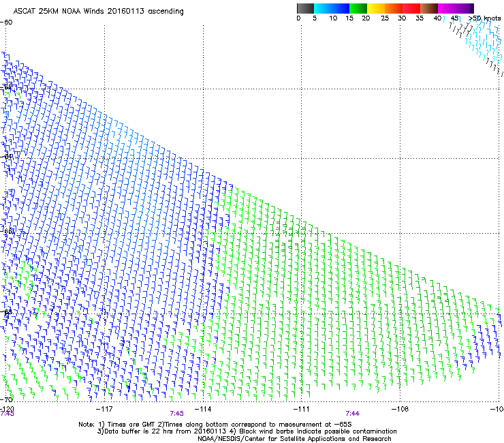Click the -114 longitude label
504x443 pixels.
[203, 409]
